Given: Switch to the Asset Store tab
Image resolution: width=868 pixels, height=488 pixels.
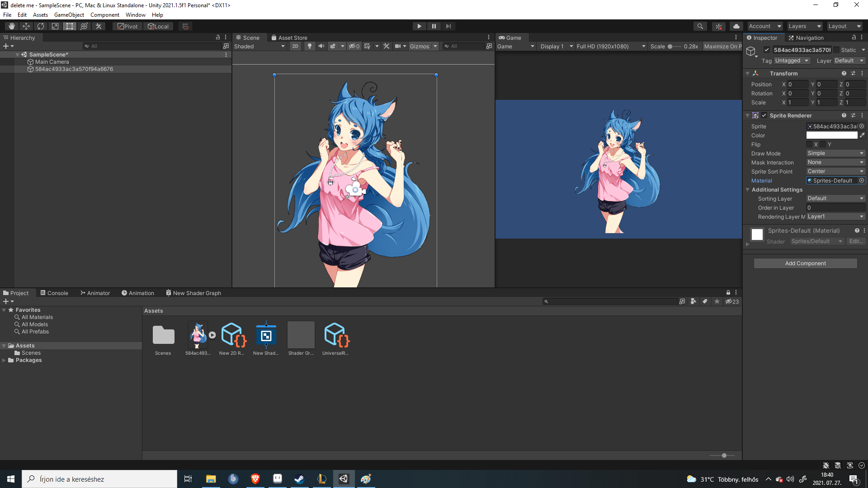Looking at the screenshot, I should (289, 38).
